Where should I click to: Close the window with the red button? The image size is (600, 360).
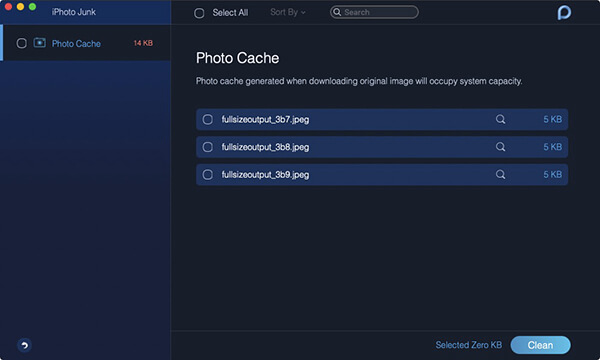click(8, 7)
